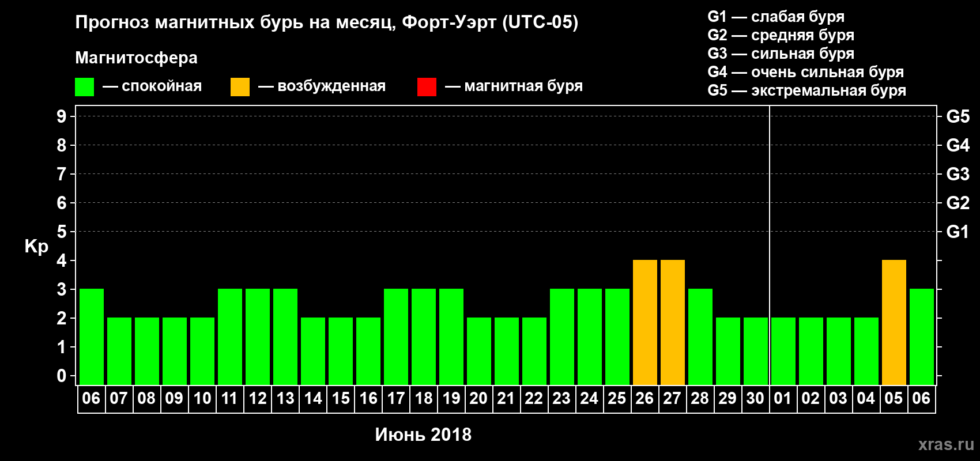
Task: Click date label 05 on axis
Action: click(894, 399)
